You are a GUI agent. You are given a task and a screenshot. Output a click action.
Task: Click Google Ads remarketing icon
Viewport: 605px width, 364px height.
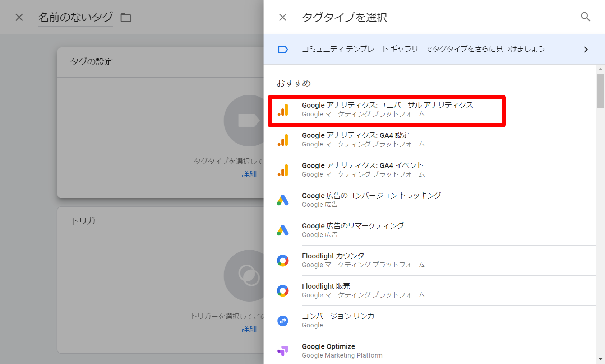283,230
